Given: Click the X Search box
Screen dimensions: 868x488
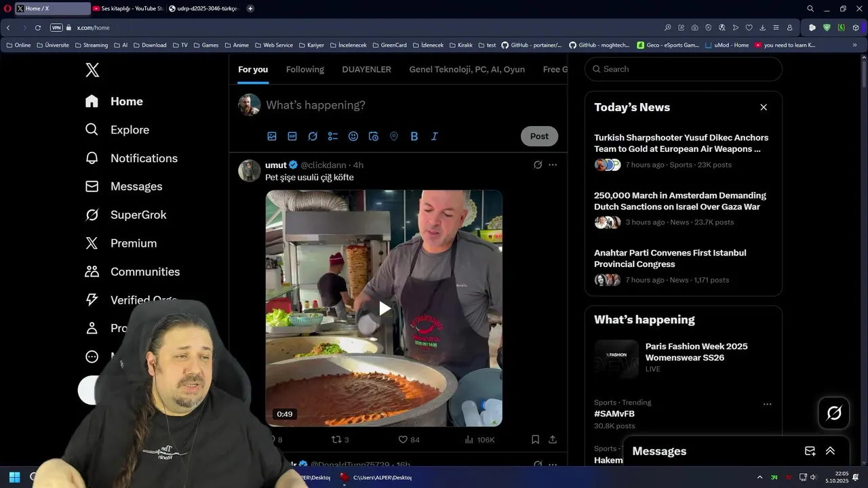Looking at the screenshot, I should click(x=684, y=69).
